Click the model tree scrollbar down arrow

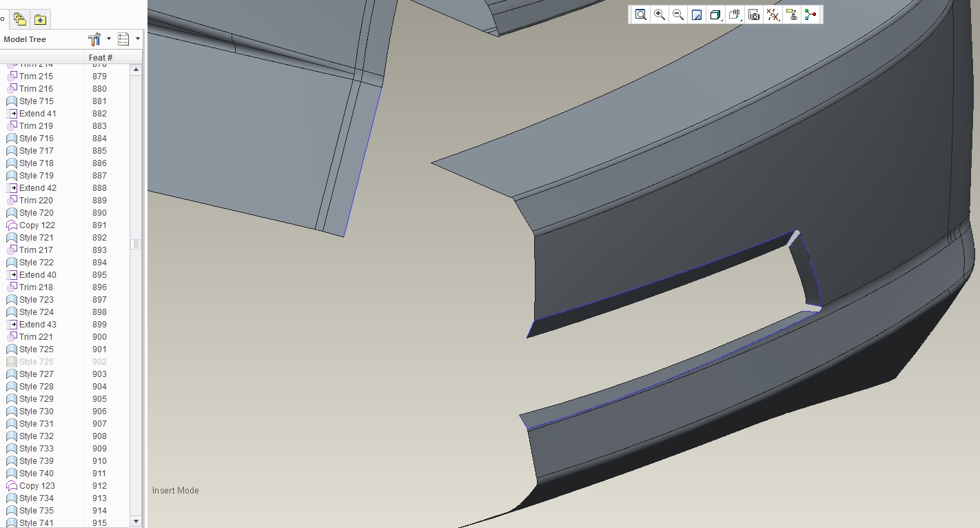(136, 522)
